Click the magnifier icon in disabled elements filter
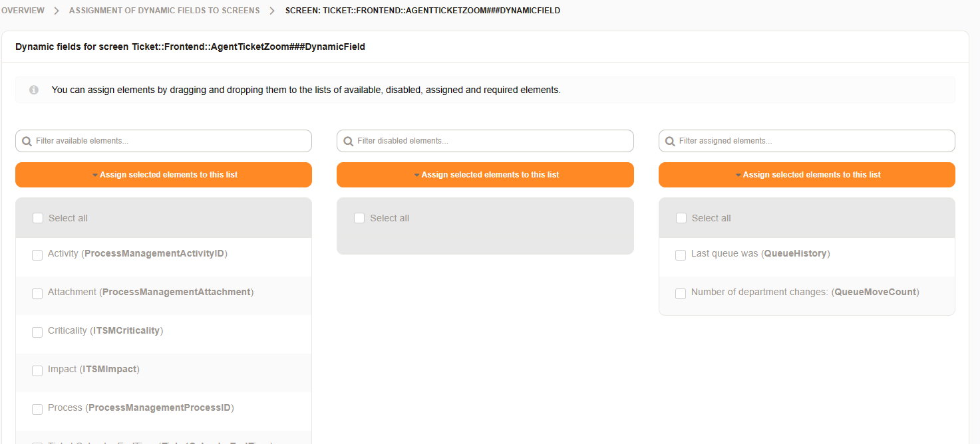 pyautogui.click(x=348, y=141)
